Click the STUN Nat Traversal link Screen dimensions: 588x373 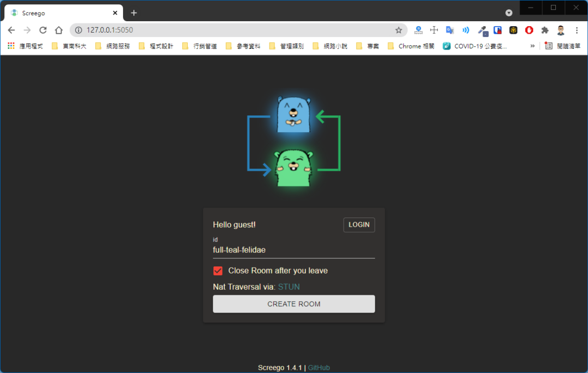pos(289,287)
